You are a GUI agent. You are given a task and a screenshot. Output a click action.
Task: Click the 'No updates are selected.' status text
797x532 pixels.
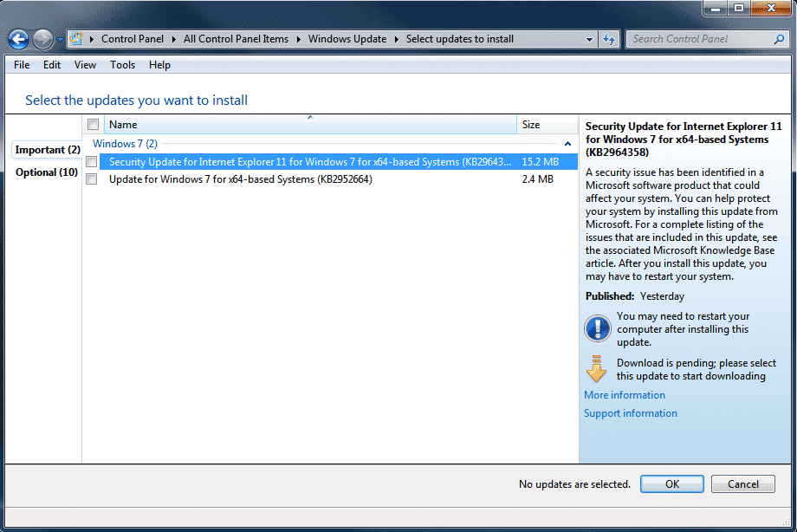tap(574, 484)
